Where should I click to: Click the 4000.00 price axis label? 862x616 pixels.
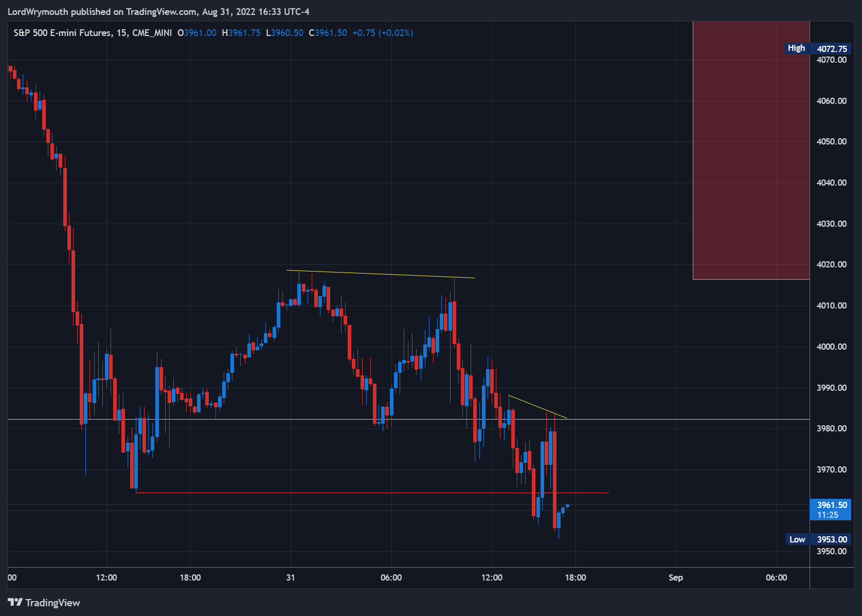[832, 347]
